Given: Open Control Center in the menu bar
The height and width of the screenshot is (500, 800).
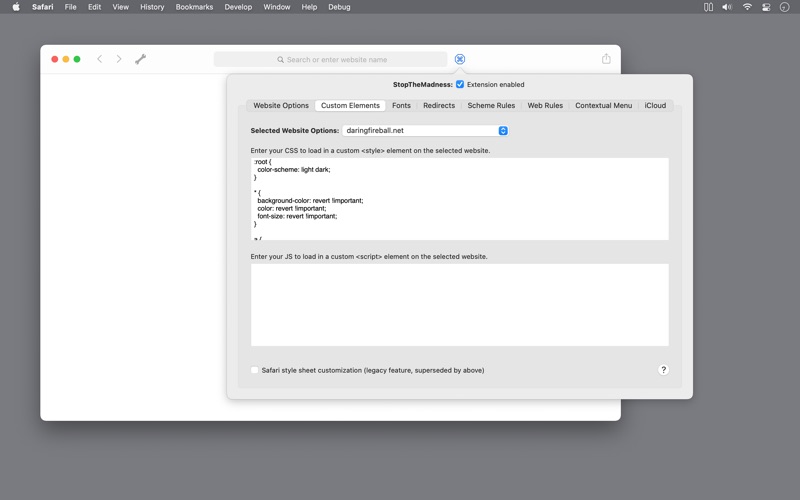Looking at the screenshot, I should tap(766, 7).
